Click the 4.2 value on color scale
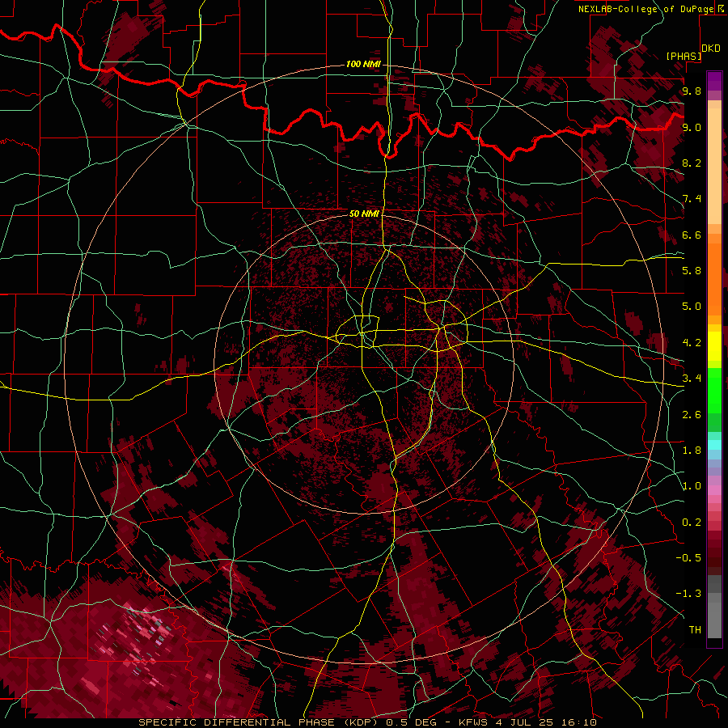Screen dimensions: 728x728 (692, 343)
